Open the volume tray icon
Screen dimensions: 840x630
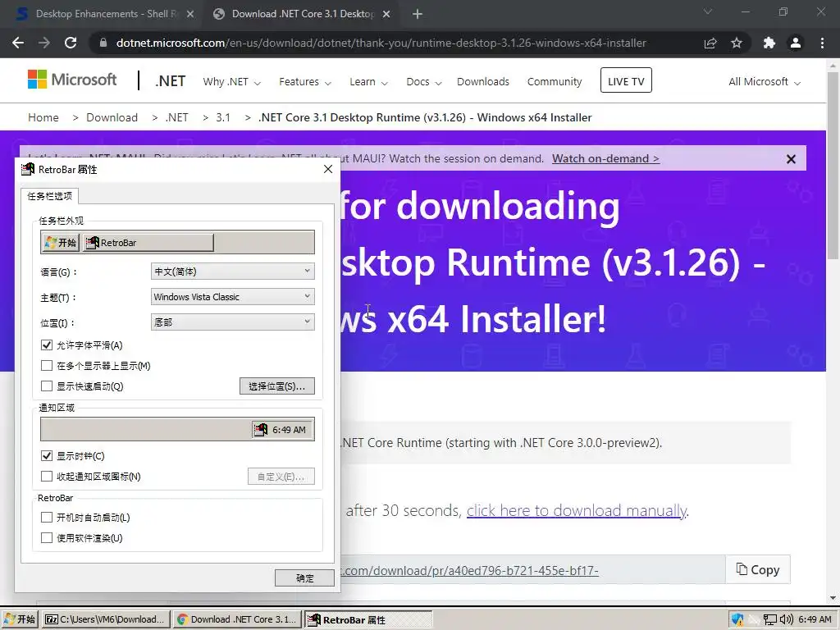pyautogui.click(x=786, y=620)
